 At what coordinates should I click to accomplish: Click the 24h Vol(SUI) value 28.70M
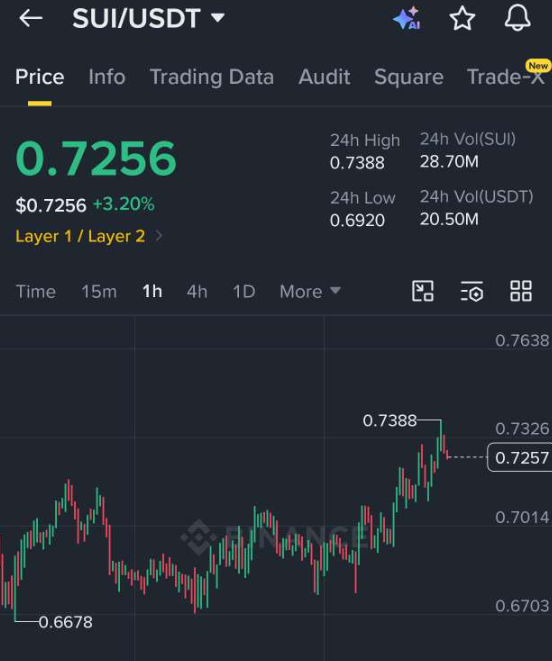(449, 161)
